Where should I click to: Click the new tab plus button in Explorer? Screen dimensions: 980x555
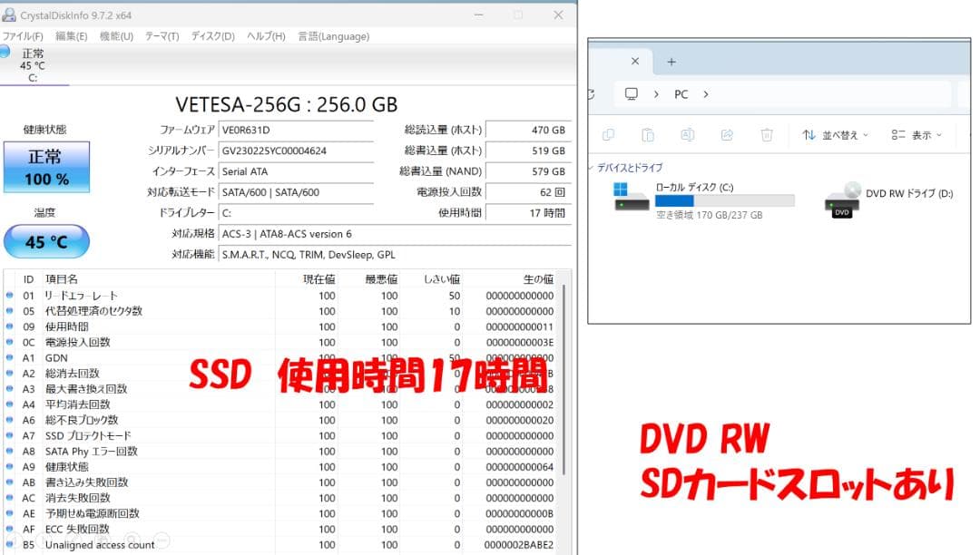[x=671, y=61]
